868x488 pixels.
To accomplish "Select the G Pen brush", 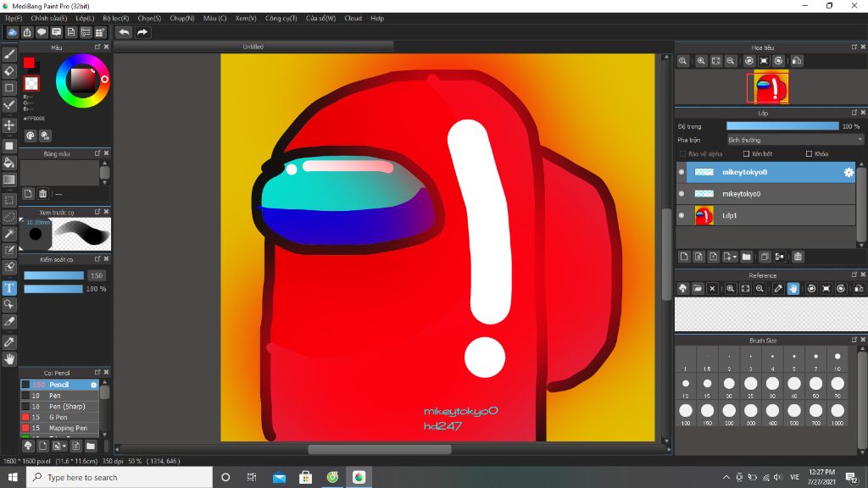I will click(59, 417).
